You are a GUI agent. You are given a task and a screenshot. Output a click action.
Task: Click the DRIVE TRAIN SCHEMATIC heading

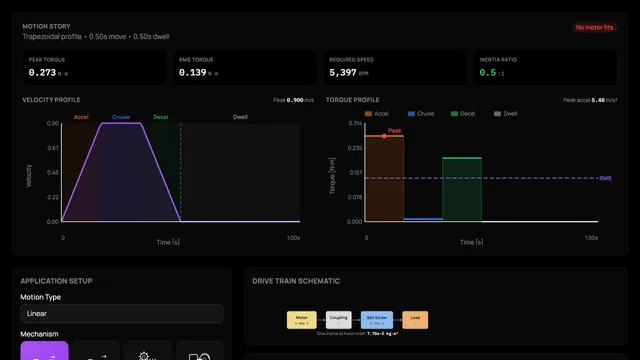[x=296, y=281]
